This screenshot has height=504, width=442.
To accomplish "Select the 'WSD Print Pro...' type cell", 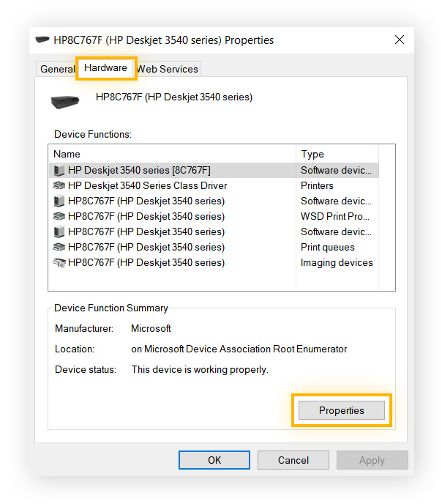I will pyautogui.click(x=334, y=216).
